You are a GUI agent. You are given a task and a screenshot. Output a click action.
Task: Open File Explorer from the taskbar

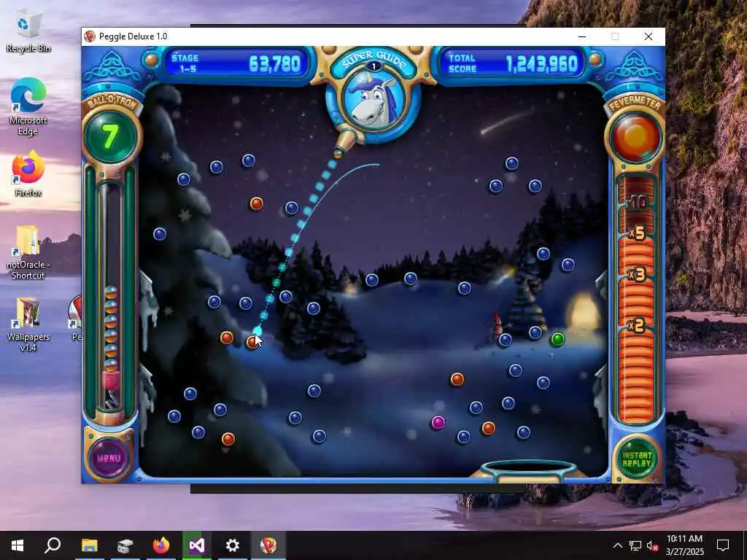tap(89, 545)
